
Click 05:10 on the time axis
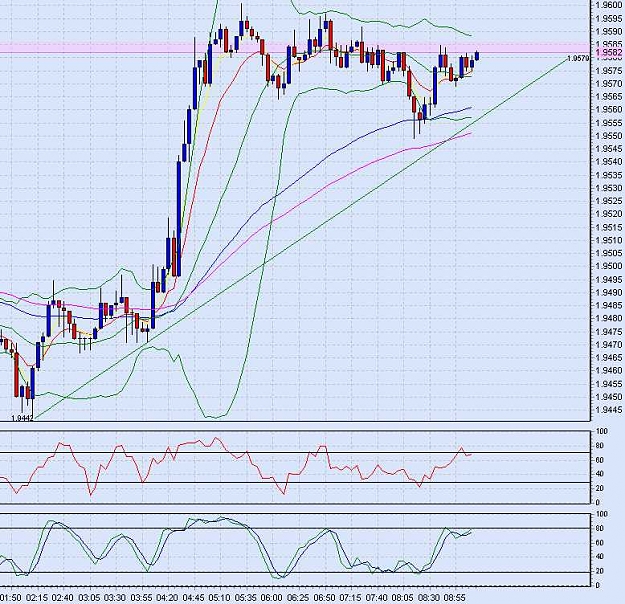tap(220, 598)
